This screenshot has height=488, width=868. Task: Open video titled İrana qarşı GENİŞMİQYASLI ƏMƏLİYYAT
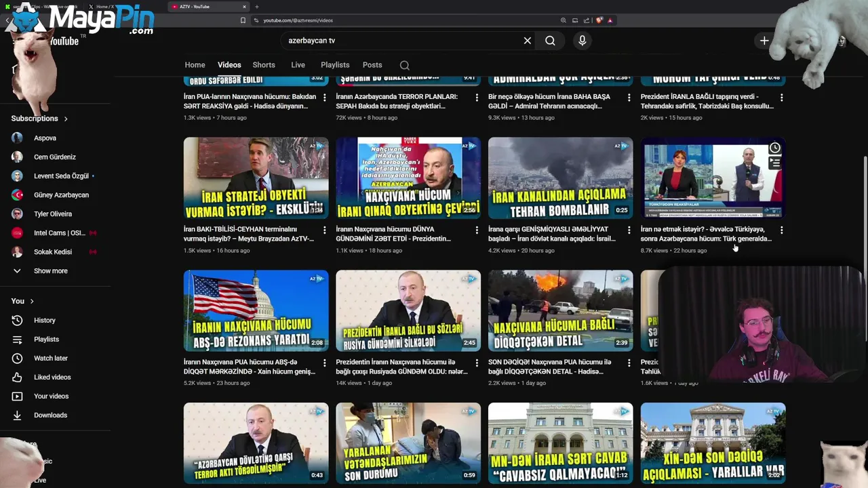pyautogui.click(x=552, y=234)
